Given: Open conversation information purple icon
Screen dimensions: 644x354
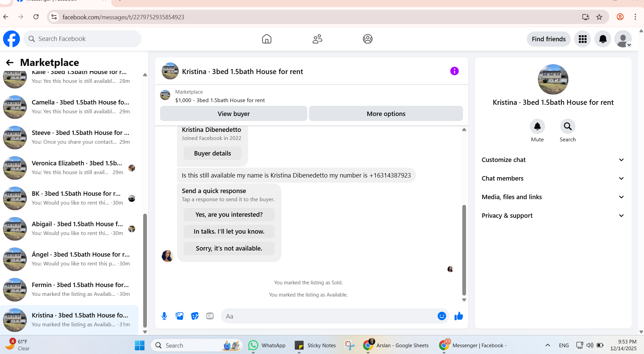Looking at the screenshot, I should (x=454, y=71).
